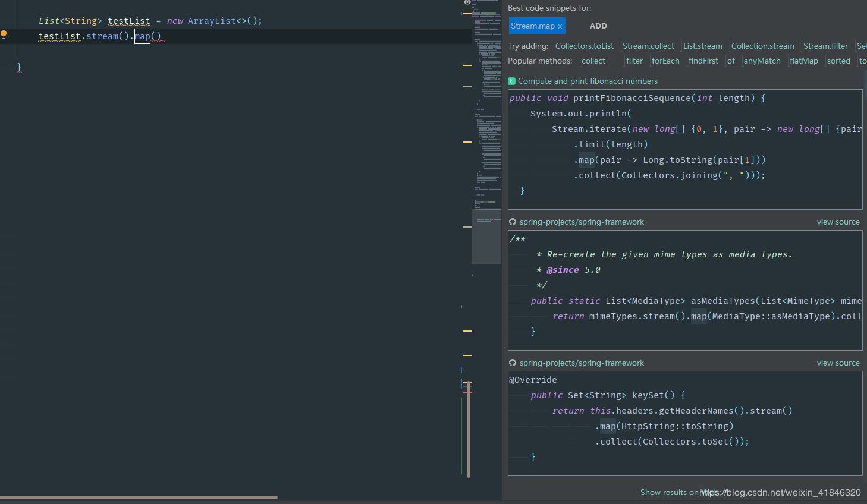Toggle the eye icon above the editor minimap

tap(467, 3)
